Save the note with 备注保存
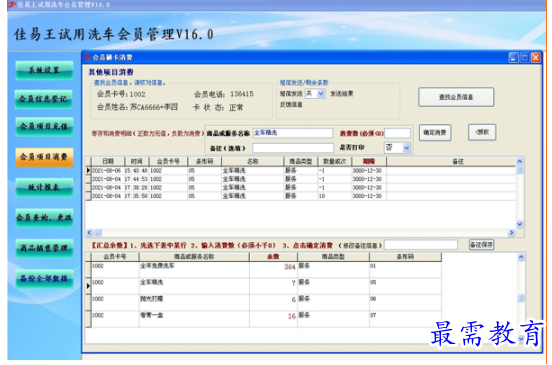The height and width of the screenshot is (365, 552). [481, 245]
